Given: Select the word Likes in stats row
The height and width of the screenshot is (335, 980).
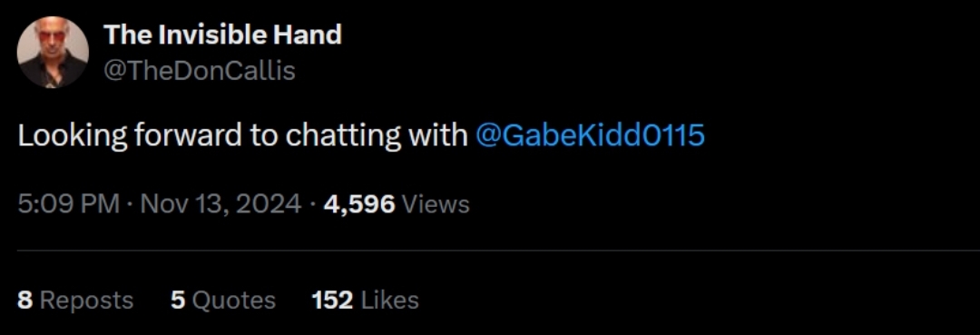Looking at the screenshot, I should pos(390,301).
